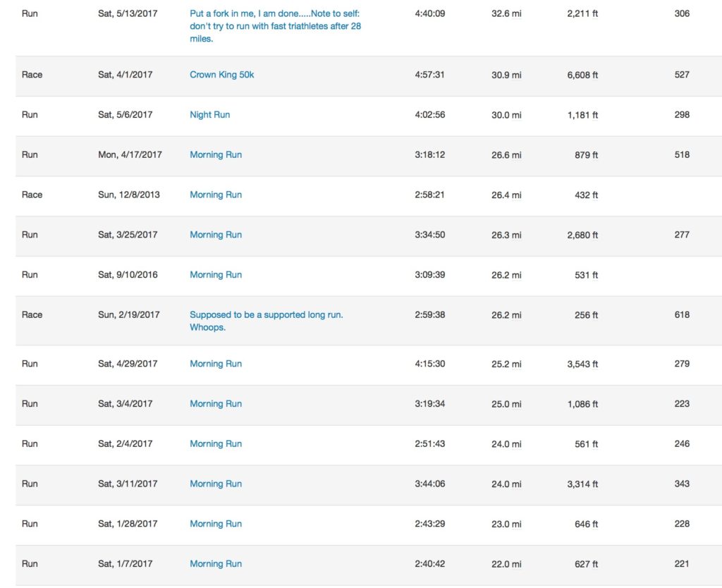Open Morning Run from Mon, 4/17/2017
This screenshot has height=588, width=722.
point(215,155)
